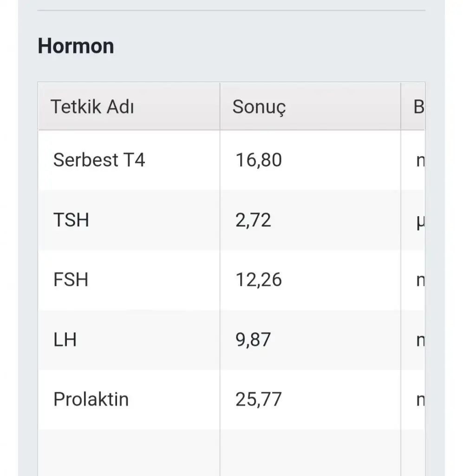463x476 pixels.
Task: Select the FSH test name
Action: tap(71, 280)
